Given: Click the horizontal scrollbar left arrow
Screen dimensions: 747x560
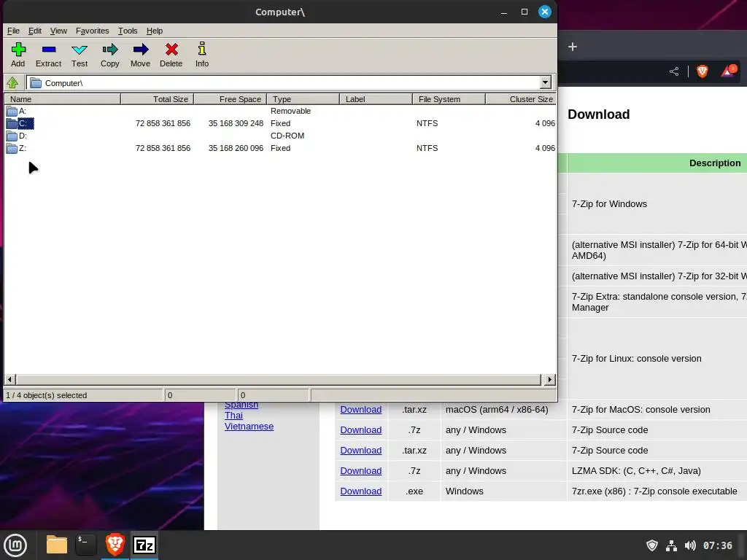Looking at the screenshot, I should point(10,379).
